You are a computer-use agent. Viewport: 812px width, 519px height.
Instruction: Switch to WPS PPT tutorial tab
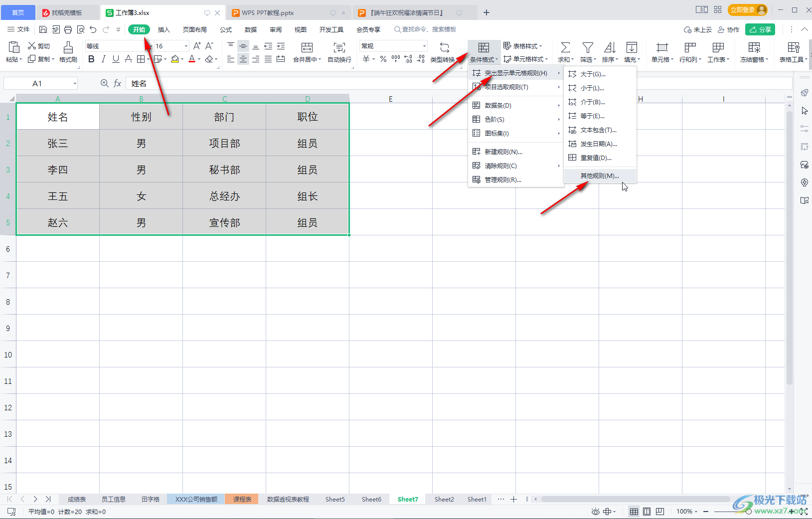[x=289, y=13]
